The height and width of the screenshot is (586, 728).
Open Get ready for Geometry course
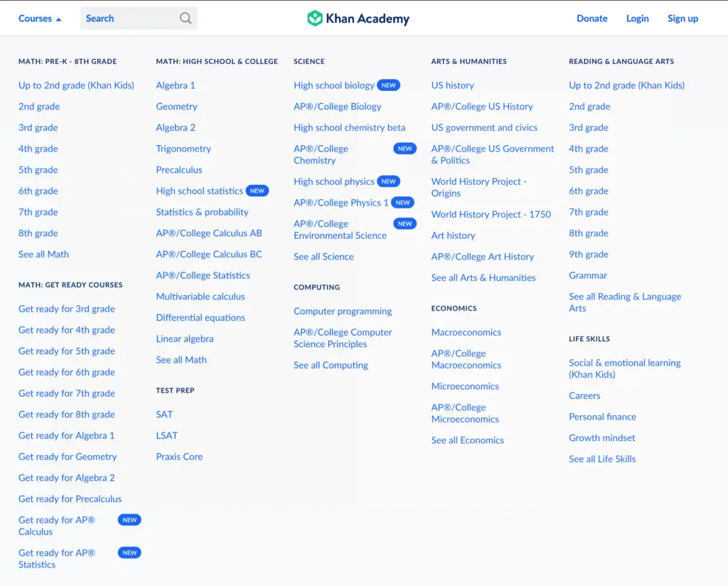coord(68,457)
